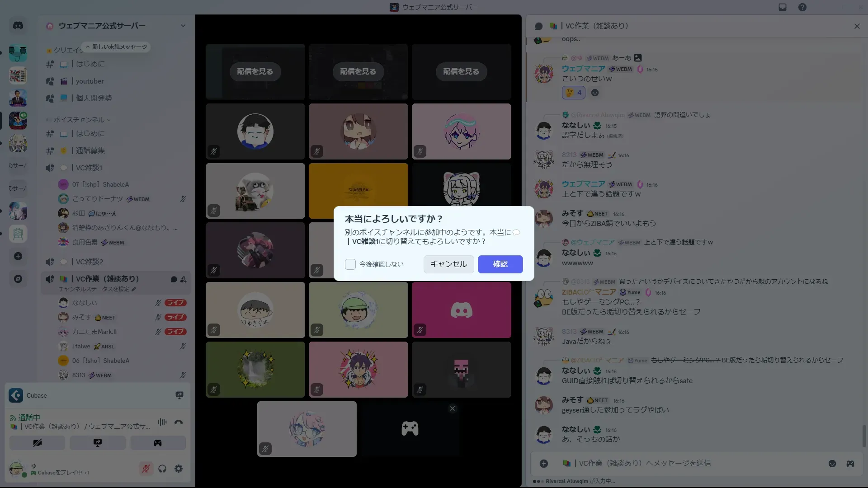
Task: Open user settings gear
Action: coord(179,469)
